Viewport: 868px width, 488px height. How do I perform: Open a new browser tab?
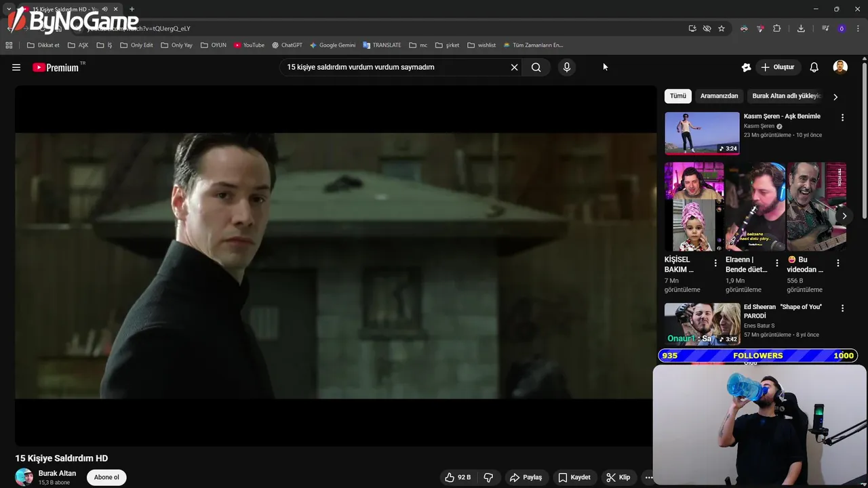click(132, 9)
